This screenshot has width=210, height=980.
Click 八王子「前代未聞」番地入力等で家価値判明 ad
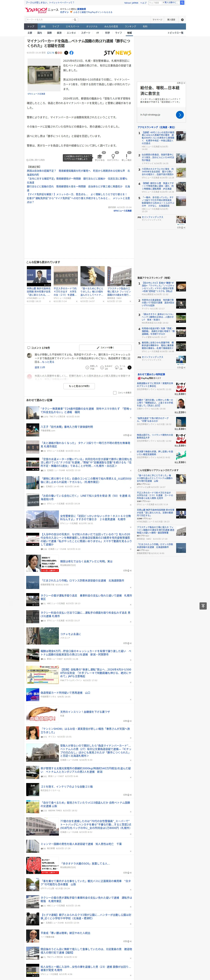coord(67,427)
